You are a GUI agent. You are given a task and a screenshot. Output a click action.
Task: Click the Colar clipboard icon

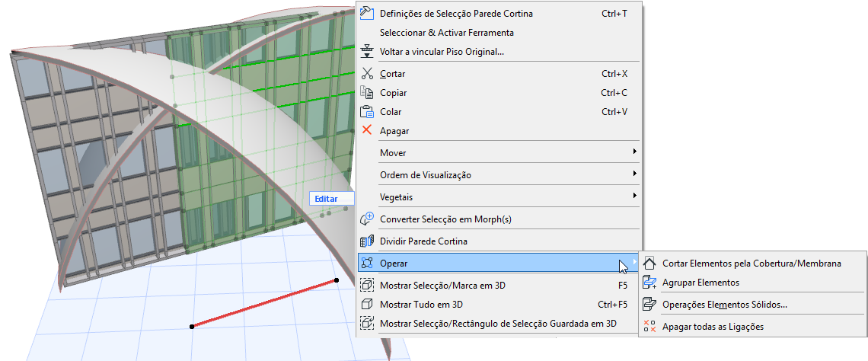pyautogui.click(x=367, y=111)
